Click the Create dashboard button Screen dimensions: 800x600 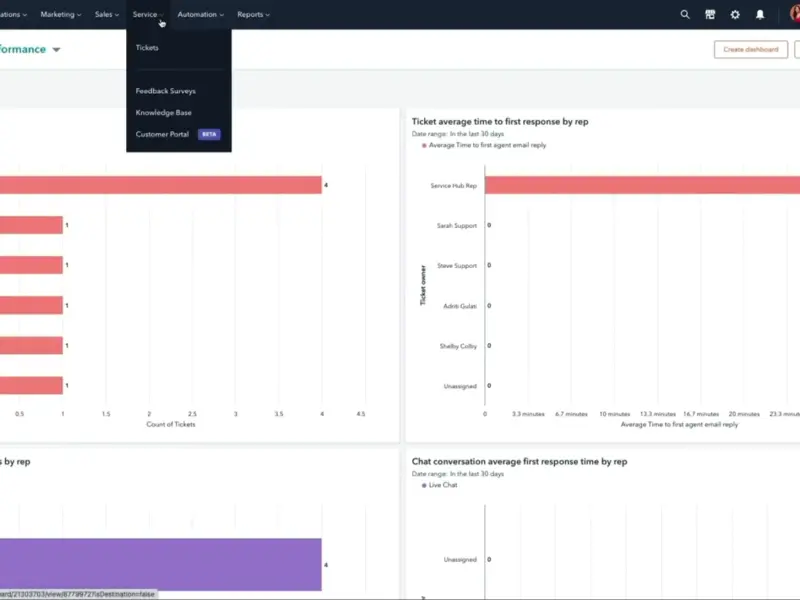(750, 49)
